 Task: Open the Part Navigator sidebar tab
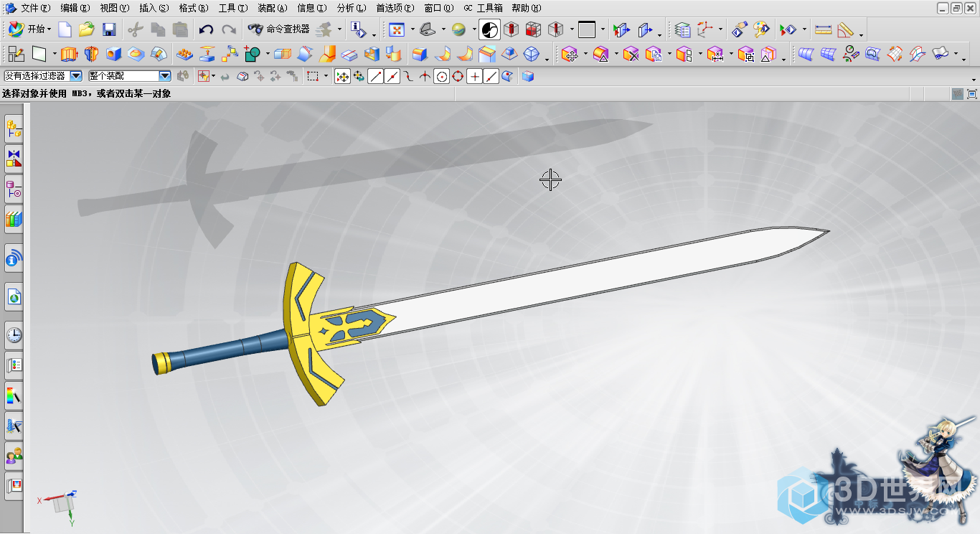[x=14, y=189]
